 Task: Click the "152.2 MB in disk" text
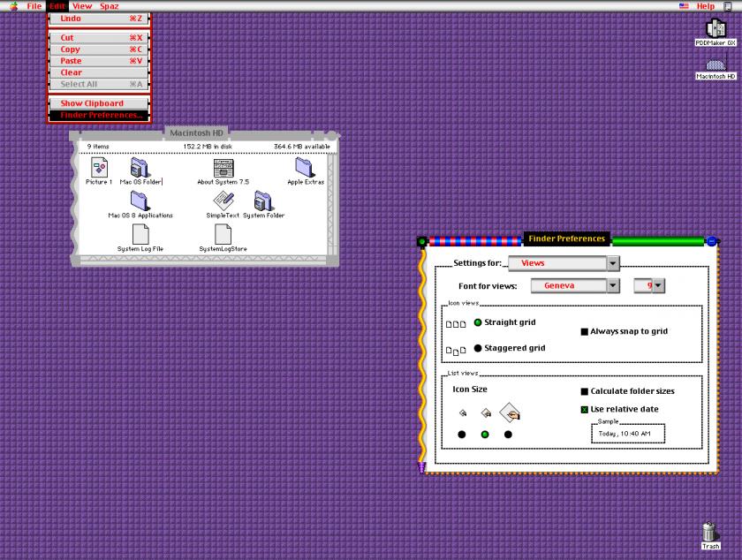[x=208, y=147]
